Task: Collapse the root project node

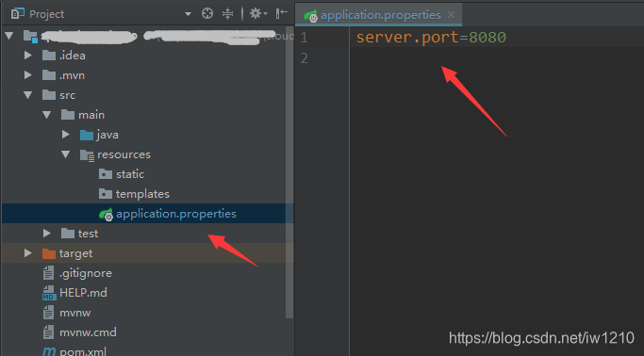Action: coord(9,36)
